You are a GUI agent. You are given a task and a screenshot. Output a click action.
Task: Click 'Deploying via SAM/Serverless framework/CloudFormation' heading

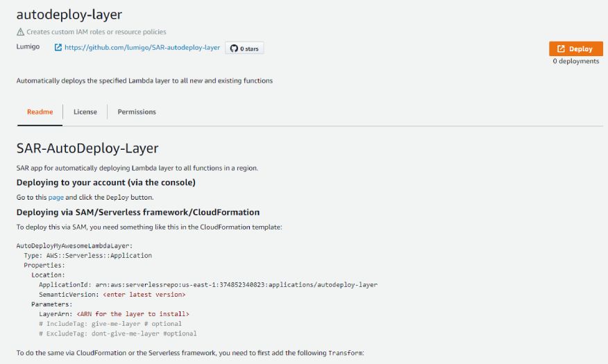click(x=138, y=212)
